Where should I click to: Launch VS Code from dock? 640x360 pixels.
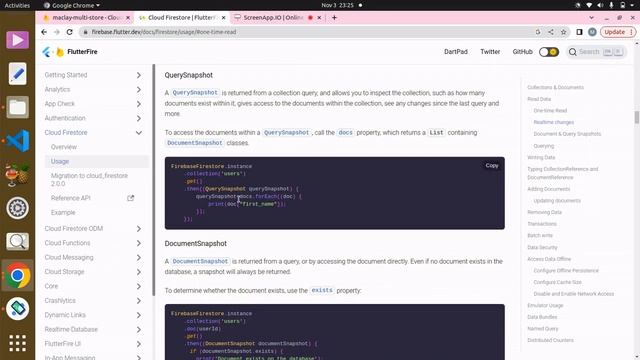18,141
